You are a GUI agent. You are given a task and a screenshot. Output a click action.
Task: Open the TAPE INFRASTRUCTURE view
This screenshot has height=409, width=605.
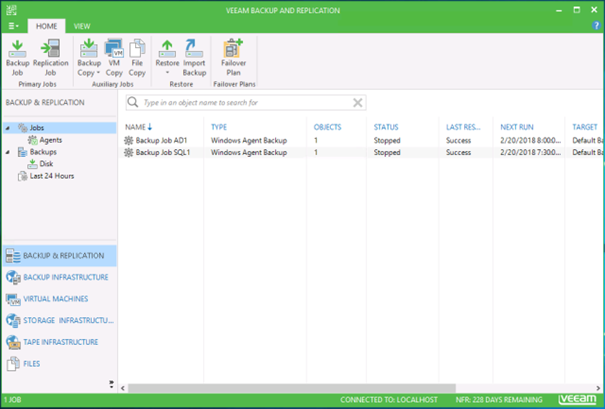point(60,342)
